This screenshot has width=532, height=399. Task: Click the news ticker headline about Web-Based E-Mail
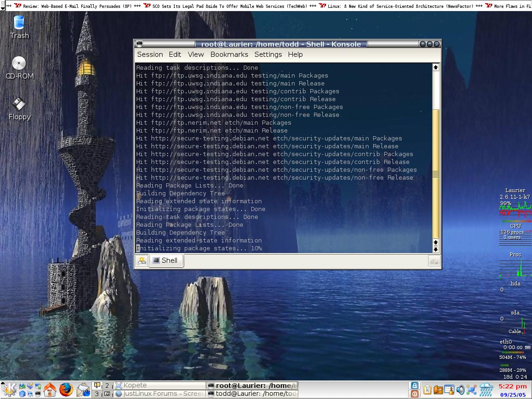(x=78, y=6)
